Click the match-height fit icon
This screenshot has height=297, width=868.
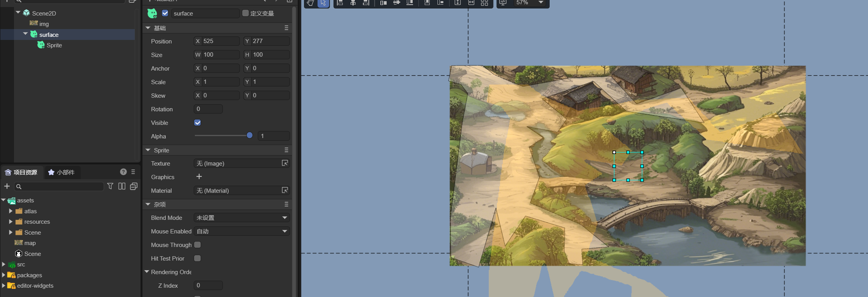pyautogui.click(x=458, y=3)
